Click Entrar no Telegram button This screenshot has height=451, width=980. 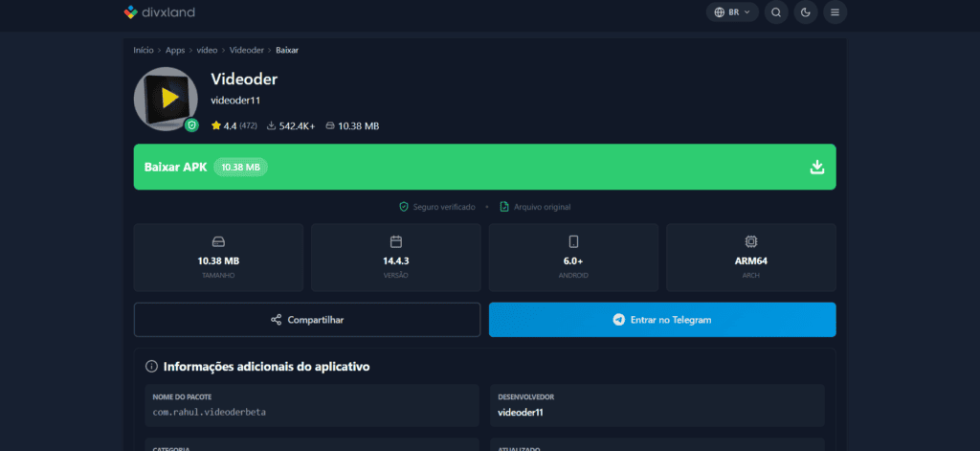click(x=662, y=320)
